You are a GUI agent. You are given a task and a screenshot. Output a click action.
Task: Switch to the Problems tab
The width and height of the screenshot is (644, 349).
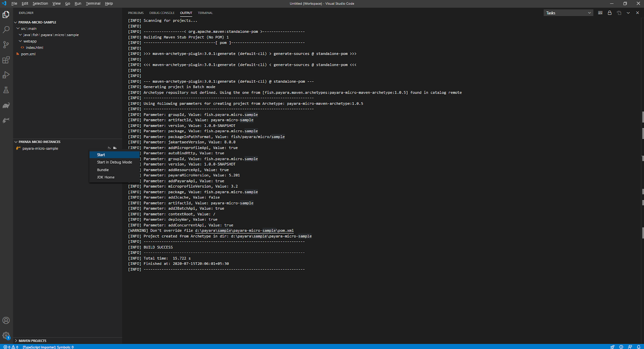136,13
